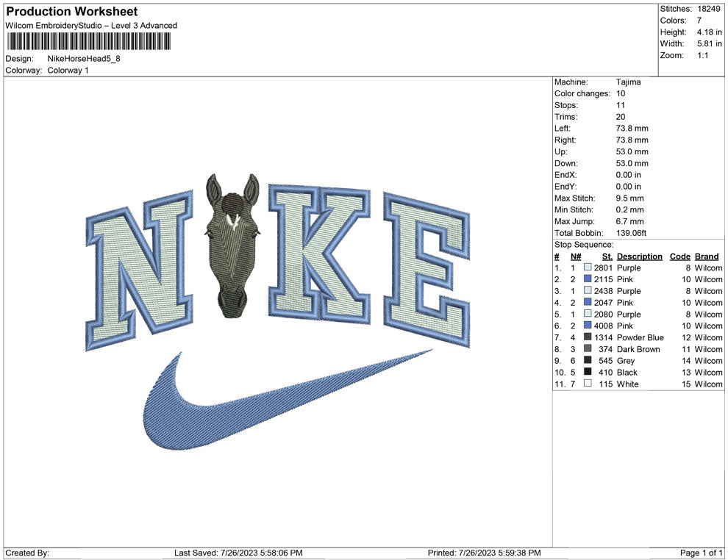
Task: Click the 2438 Purple color swatch
Action: tap(588, 290)
